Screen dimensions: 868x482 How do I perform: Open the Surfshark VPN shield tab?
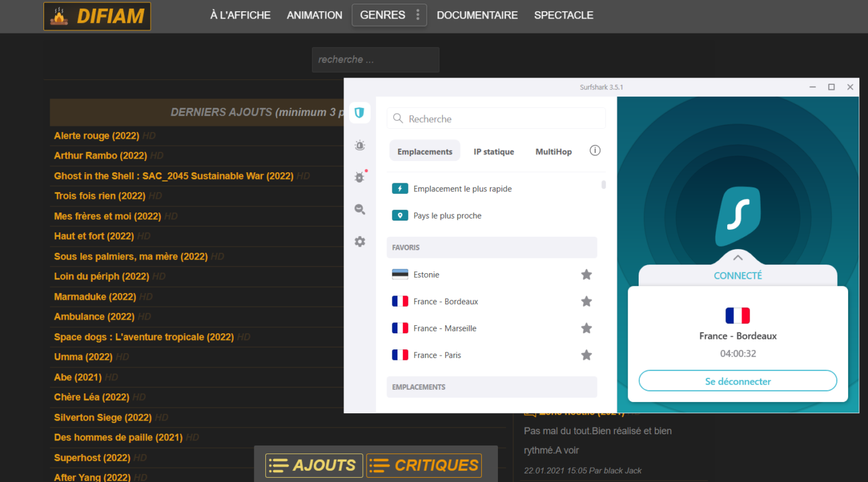point(360,113)
